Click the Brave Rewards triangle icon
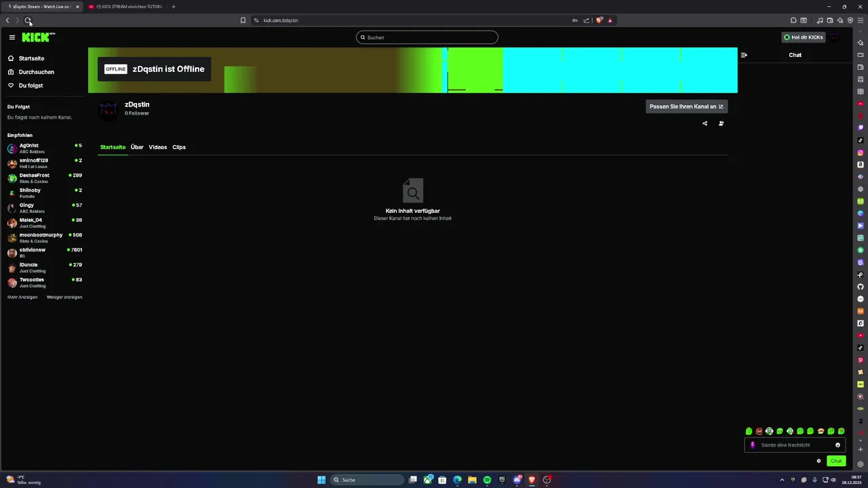Screen dimensions: 868x488 pos(610,20)
